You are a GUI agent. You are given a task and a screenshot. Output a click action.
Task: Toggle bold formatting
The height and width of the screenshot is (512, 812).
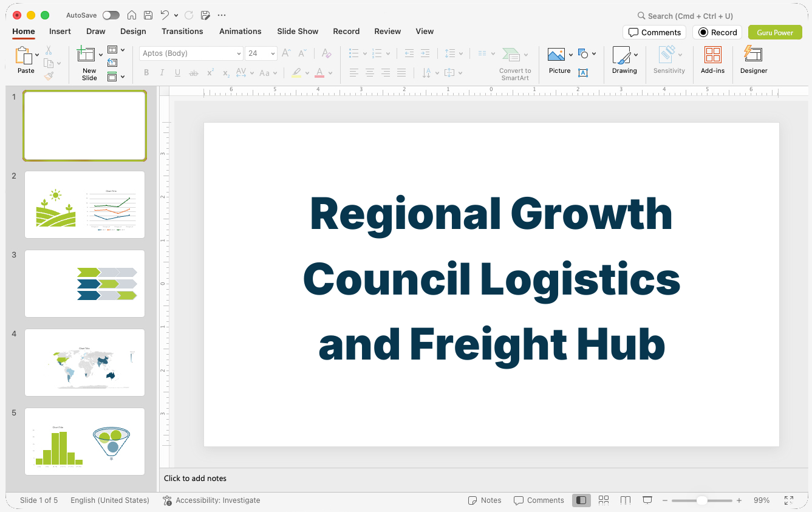146,73
